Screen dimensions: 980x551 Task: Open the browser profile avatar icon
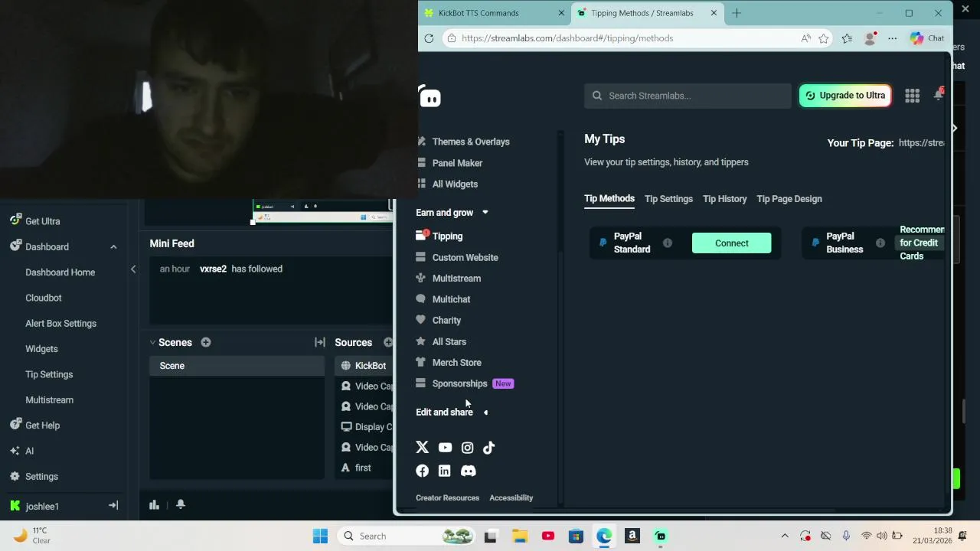[870, 38]
